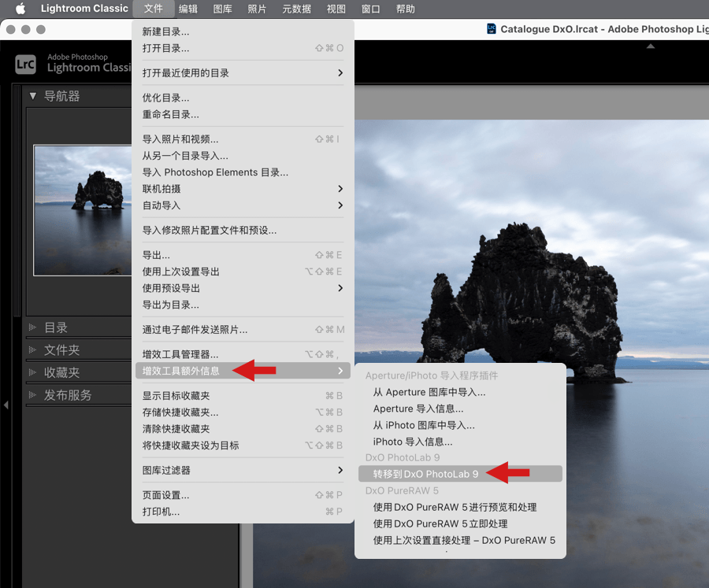Screen dimensions: 709x588
Task: Open the 照片 menu
Action: coord(257,9)
